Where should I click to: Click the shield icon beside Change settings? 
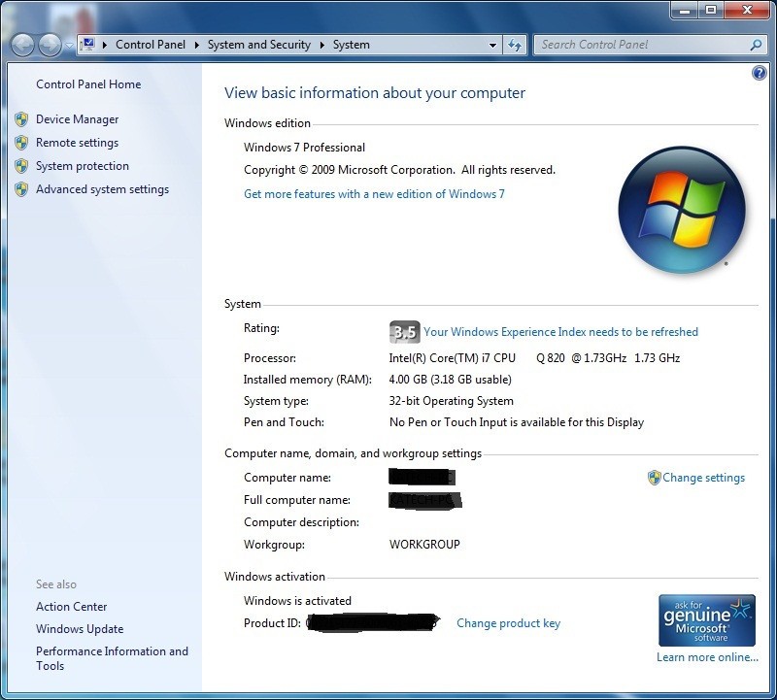click(654, 478)
